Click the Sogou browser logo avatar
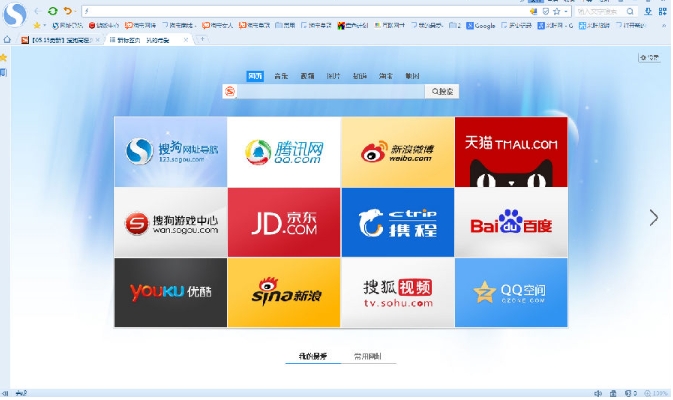The height and width of the screenshot is (400, 673). tap(14, 14)
